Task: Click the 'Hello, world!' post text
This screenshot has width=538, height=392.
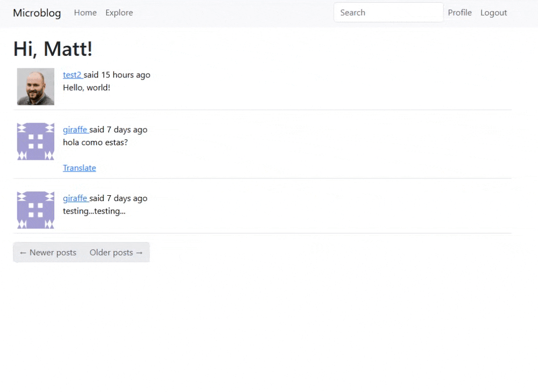Action: point(86,87)
